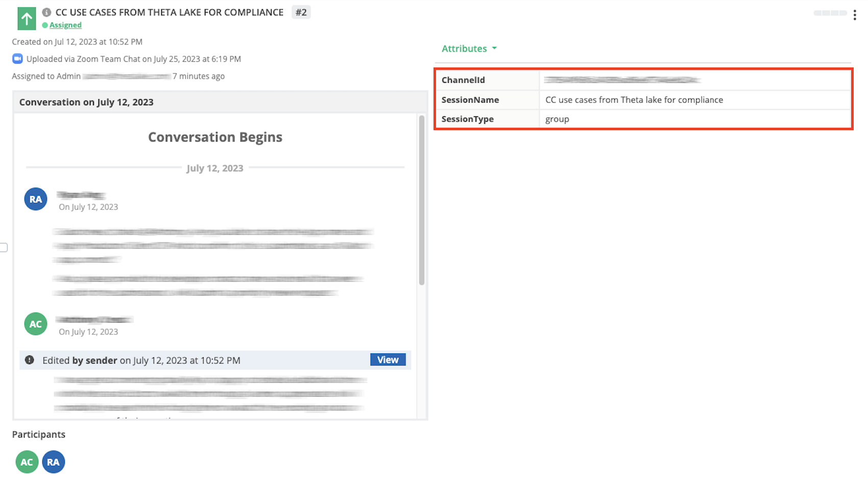Click the RA participant badge

53,462
